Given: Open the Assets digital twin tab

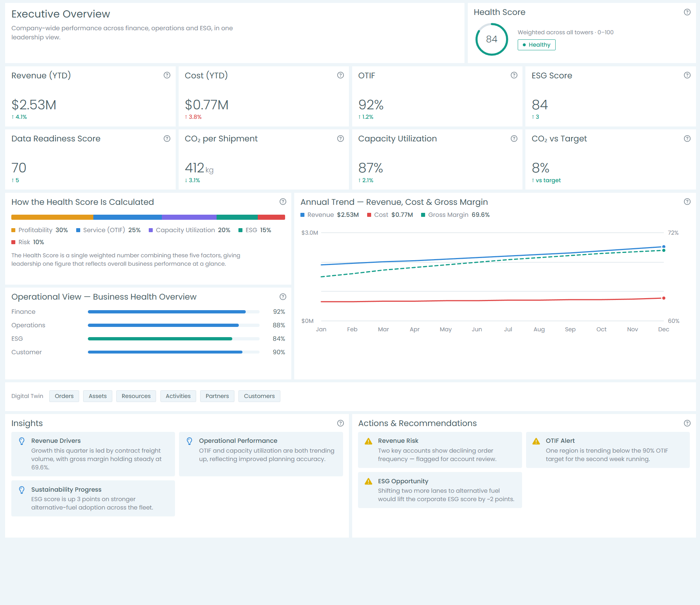Looking at the screenshot, I should (x=98, y=396).
